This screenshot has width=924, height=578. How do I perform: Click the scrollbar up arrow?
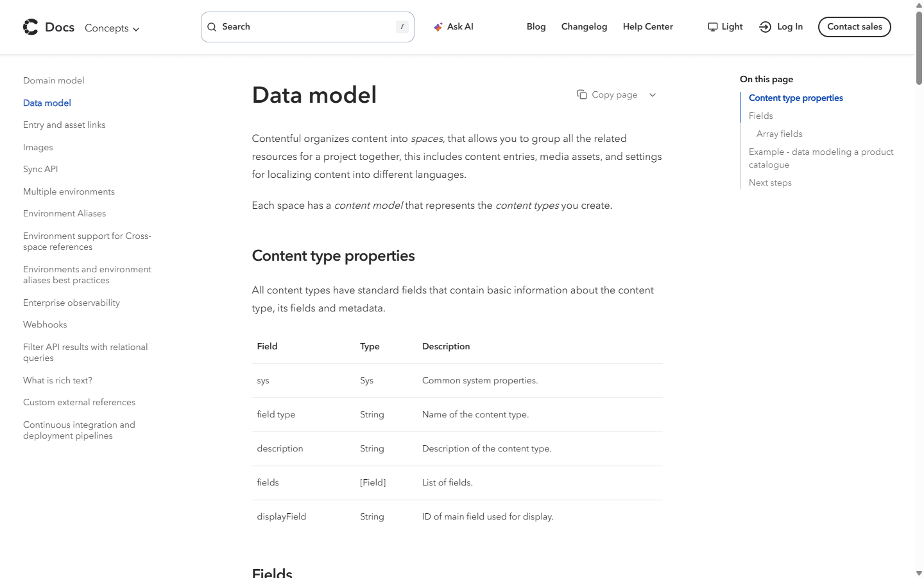[x=919, y=4]
